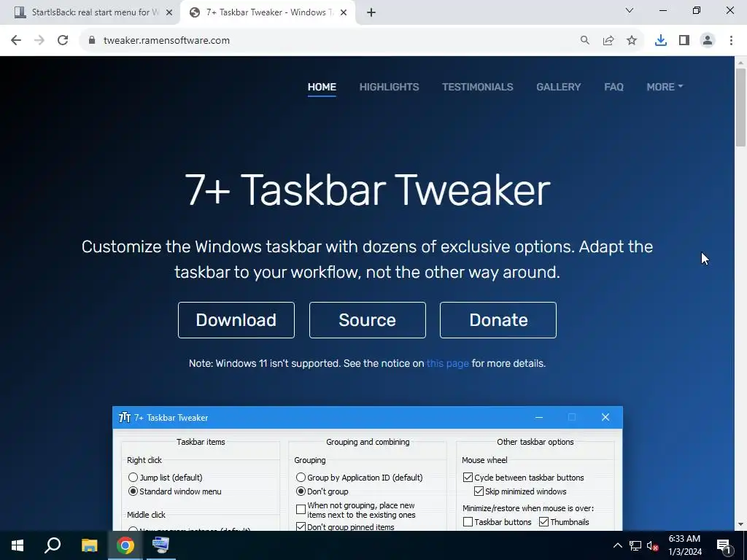Follow the 'this page' link
This screenshot has width=747, height=560.
[447, 363]
